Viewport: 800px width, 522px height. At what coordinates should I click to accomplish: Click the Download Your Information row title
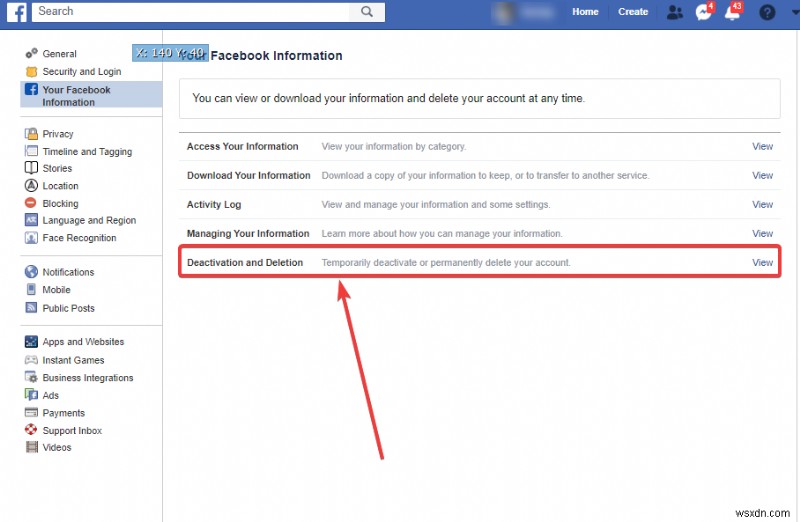click(248, 176)
